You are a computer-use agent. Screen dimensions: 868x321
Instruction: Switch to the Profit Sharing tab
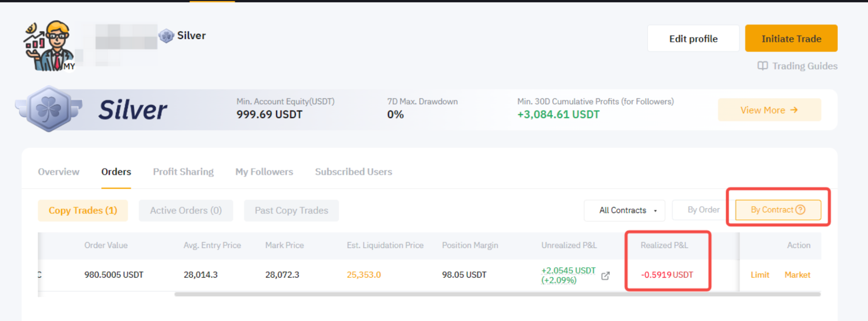coord(183,172)
